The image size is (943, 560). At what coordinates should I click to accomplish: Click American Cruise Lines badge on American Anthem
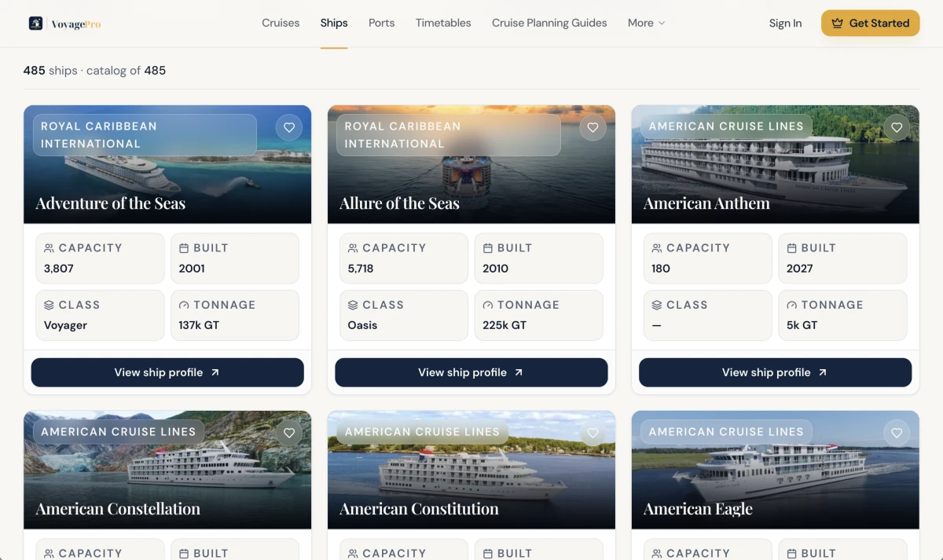coord(726,126)
